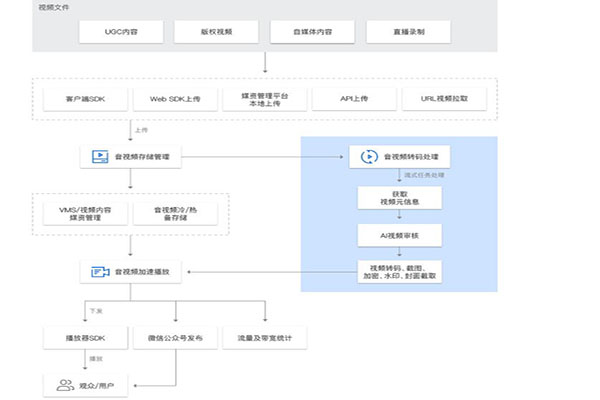Select the 版权视频 box
The image size is (600, 400).
tap(218, 32)
